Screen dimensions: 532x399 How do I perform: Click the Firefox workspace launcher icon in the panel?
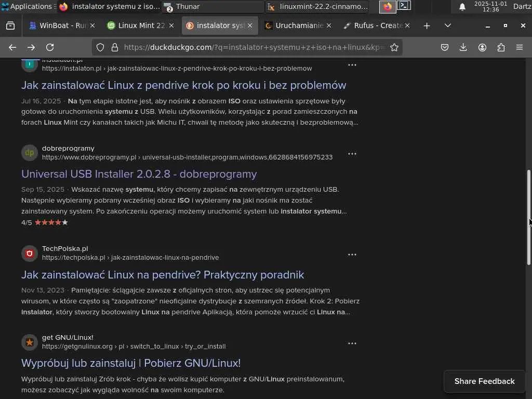click(x=388, y=6)
